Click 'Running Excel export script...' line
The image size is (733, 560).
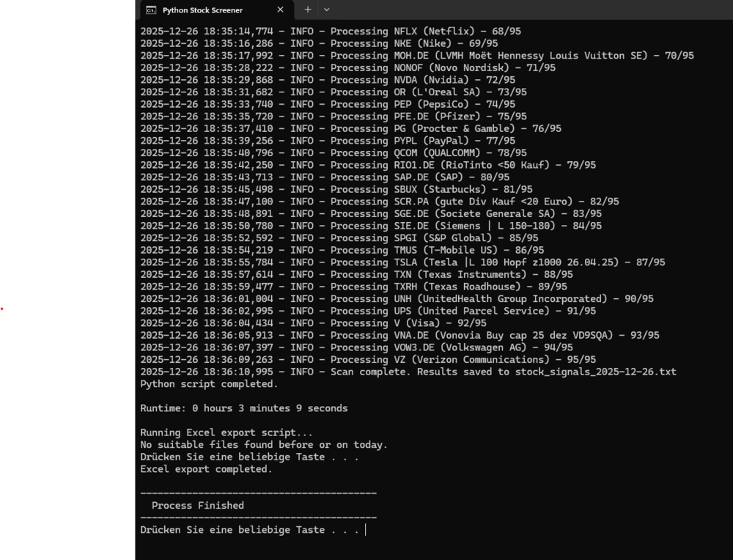click(x=226, y=432)
